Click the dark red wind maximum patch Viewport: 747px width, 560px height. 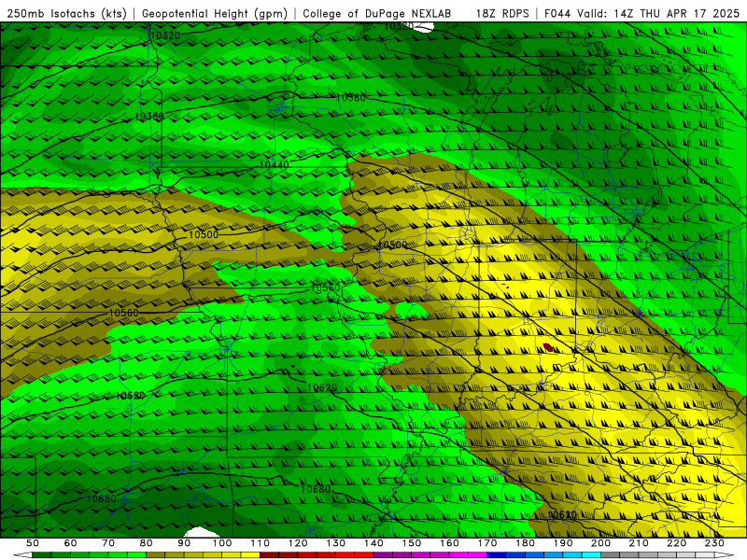[x=548, y=347]
